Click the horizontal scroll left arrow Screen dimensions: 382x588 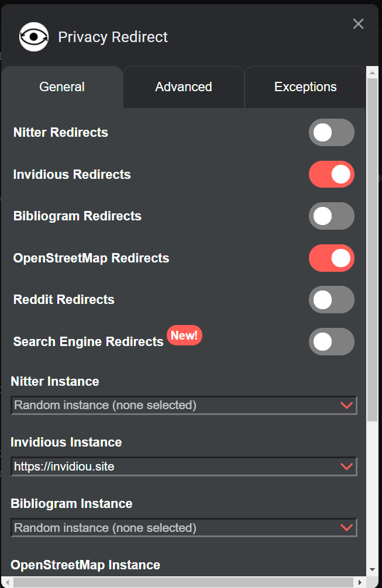[7, 582]
